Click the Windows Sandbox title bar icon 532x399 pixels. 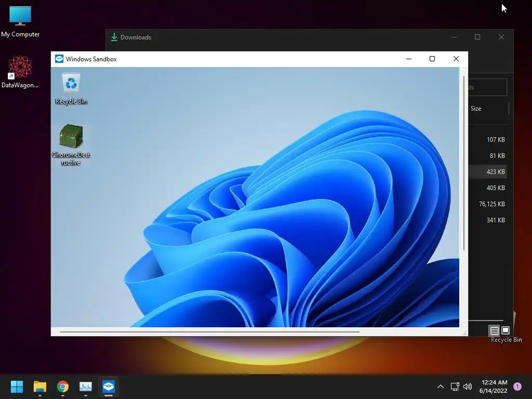click(59, 59)
